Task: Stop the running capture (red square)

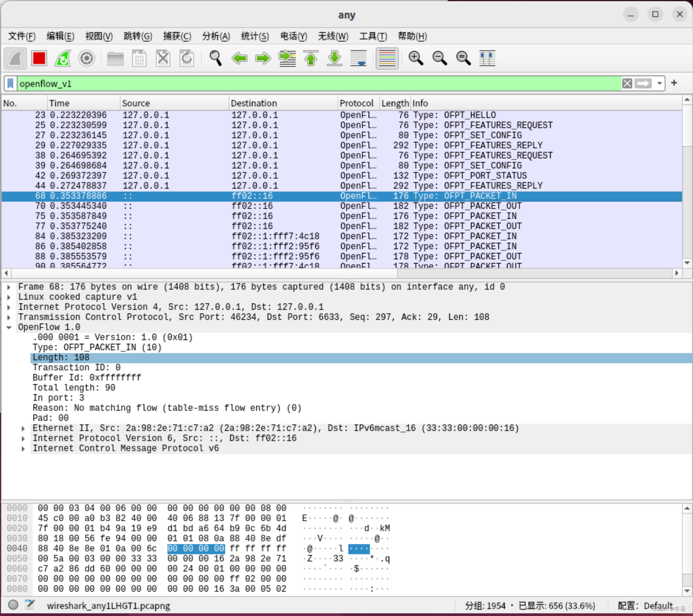Action: [39, 59]
